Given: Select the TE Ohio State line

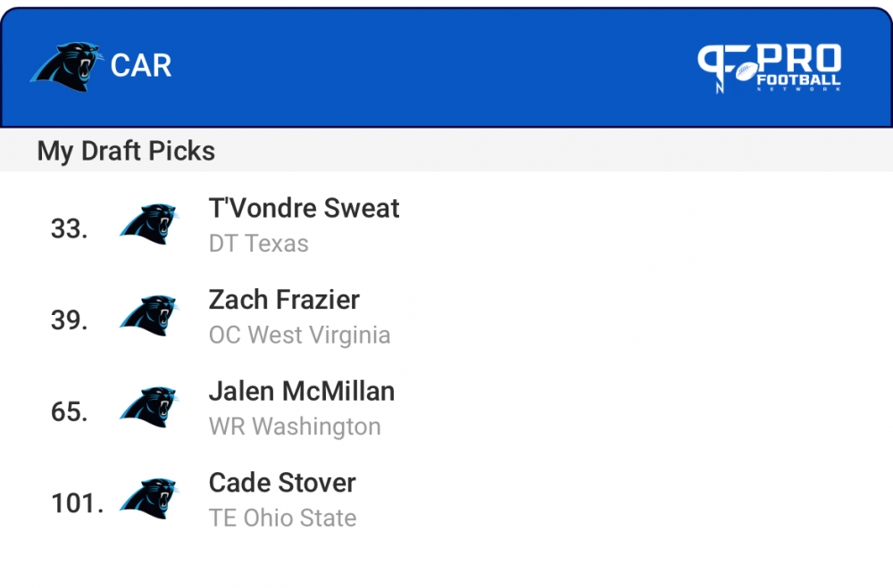Looking at the screenshot, I should (282, 518).
